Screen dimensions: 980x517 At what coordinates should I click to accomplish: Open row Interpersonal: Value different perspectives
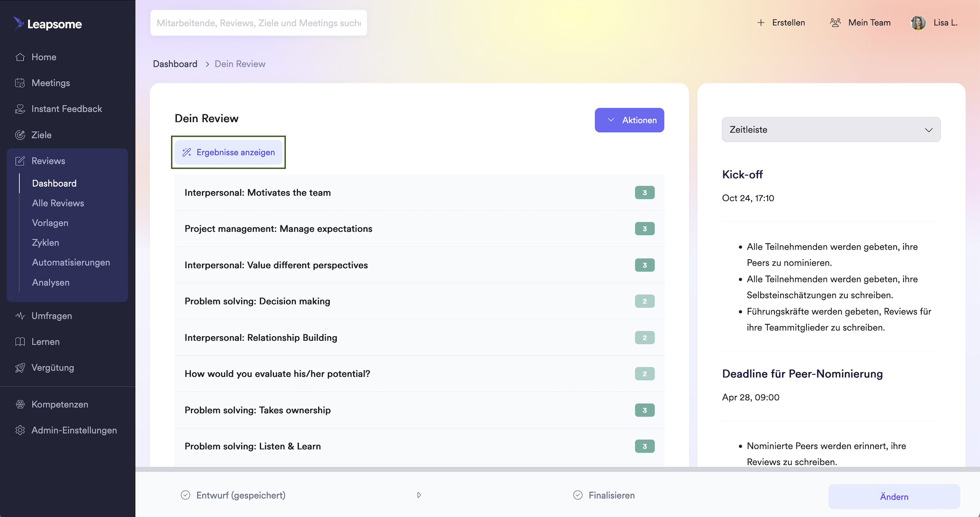420,265
